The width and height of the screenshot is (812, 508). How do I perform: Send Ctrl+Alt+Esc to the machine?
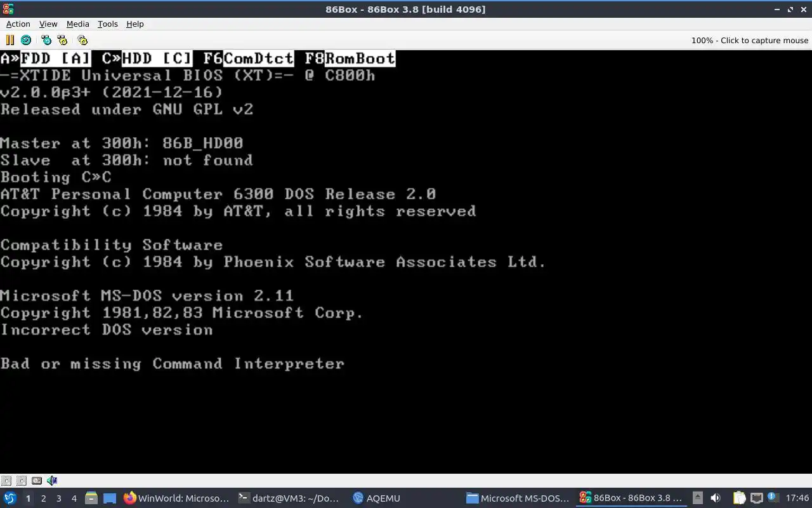click(x=62, y=40)
